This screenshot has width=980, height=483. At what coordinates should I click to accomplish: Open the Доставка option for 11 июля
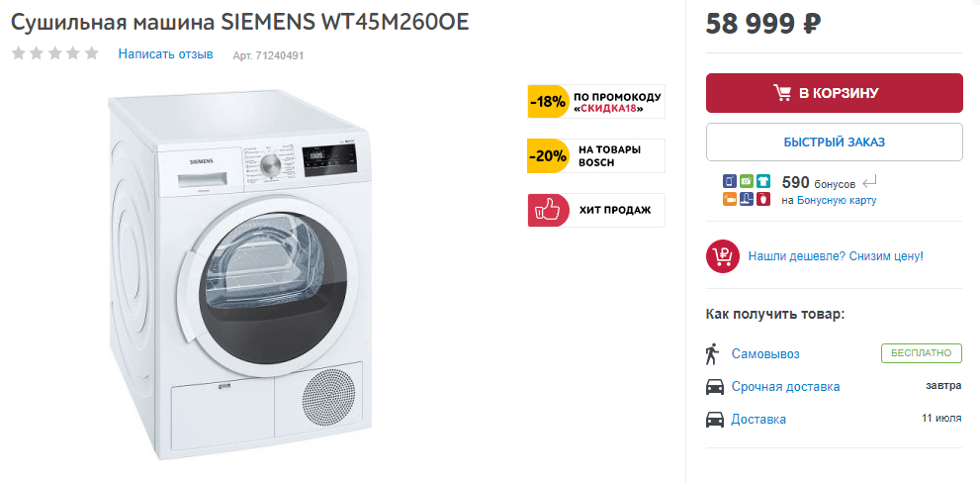(x=758, y=420)
